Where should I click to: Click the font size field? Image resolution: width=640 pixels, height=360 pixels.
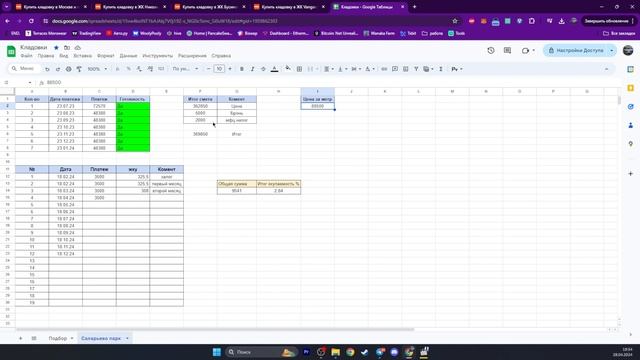click(x=219, y=69)
